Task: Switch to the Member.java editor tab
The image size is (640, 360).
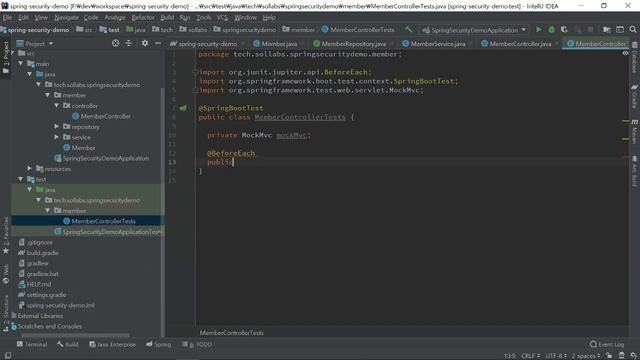Action: coord(279,44)
